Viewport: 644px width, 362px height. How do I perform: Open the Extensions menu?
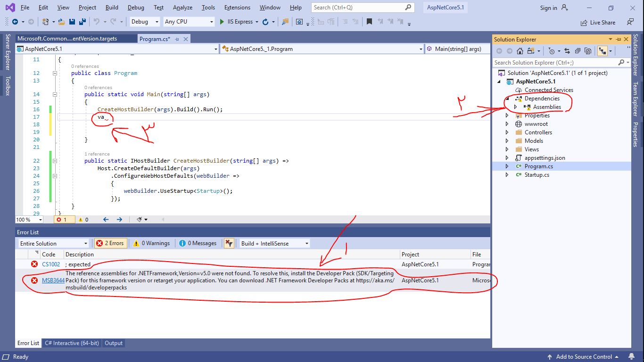click(x=237, y=8)
